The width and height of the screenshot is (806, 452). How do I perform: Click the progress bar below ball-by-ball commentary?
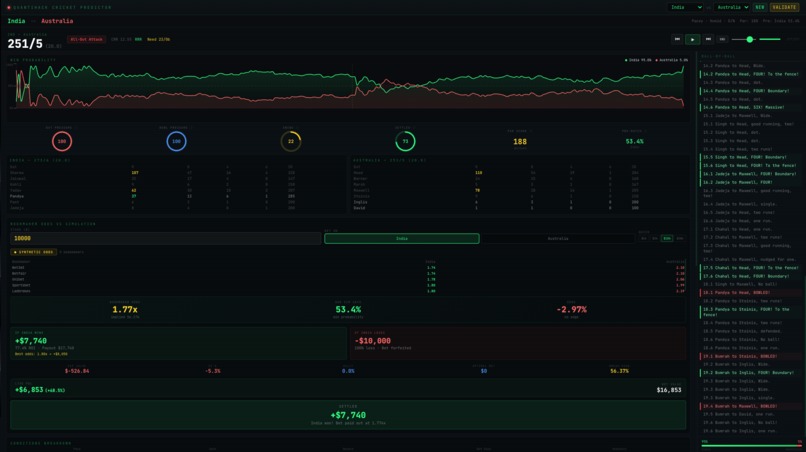tap(752, 445)
